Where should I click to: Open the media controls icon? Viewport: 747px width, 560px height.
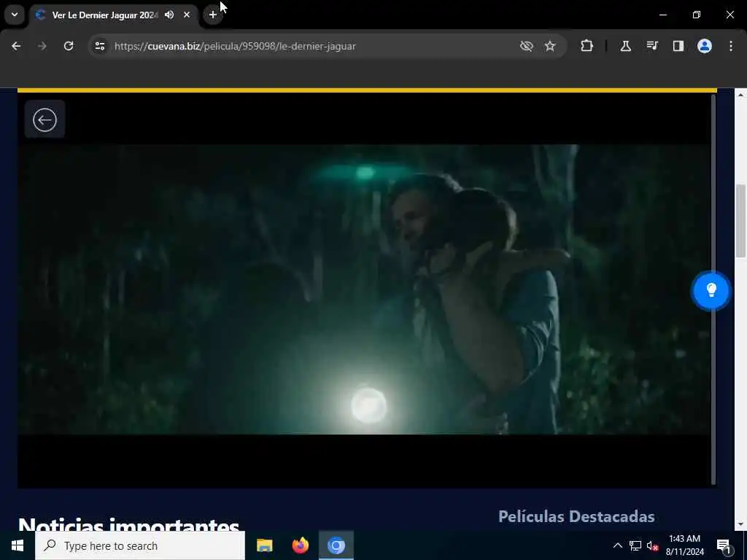pos(652,46)
